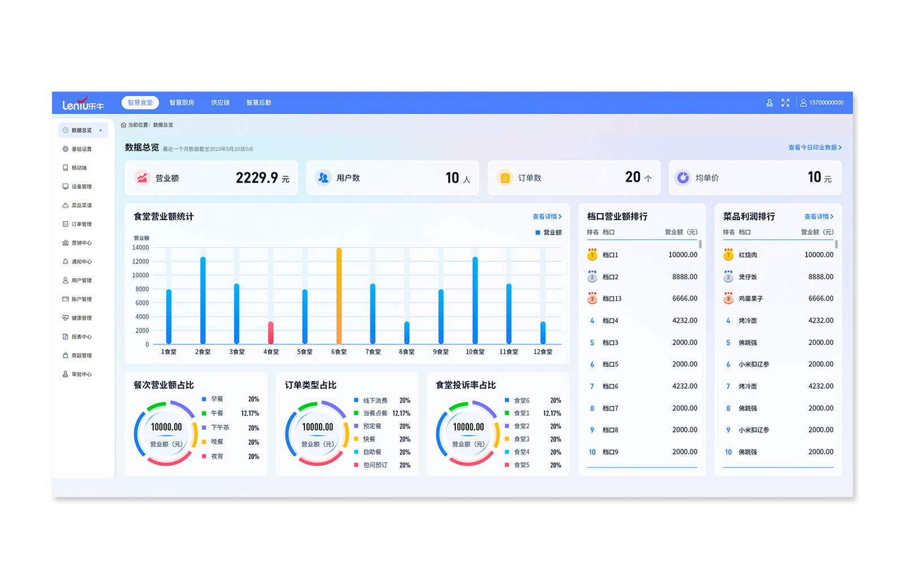
Task: Open 报表中心 in the sidebar
Action: click(77, 336)
